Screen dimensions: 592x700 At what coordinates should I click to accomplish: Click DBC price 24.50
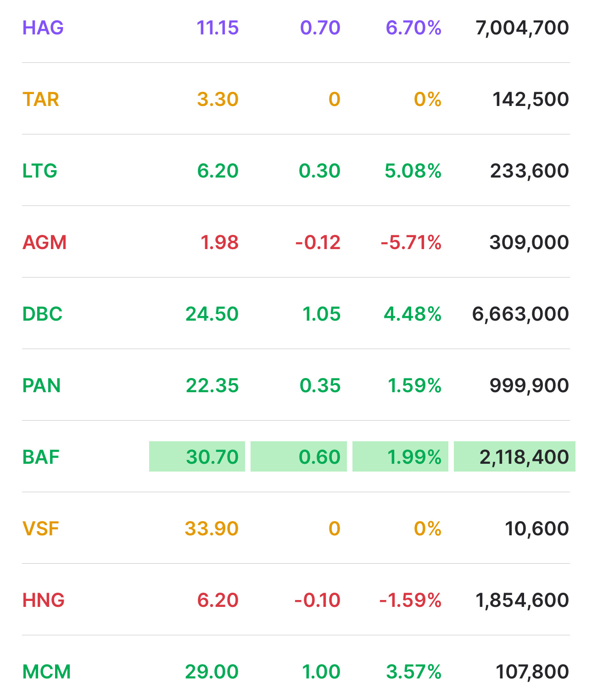[212, 314]
